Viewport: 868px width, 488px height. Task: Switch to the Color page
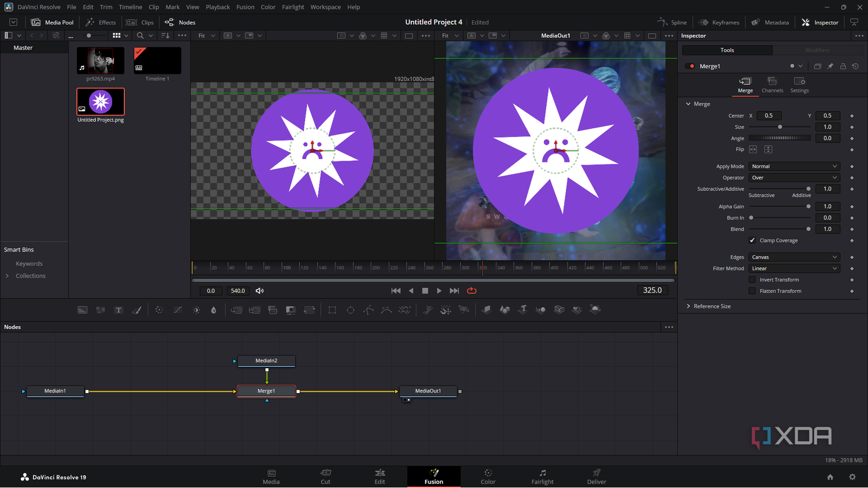[x=488, y=477]
